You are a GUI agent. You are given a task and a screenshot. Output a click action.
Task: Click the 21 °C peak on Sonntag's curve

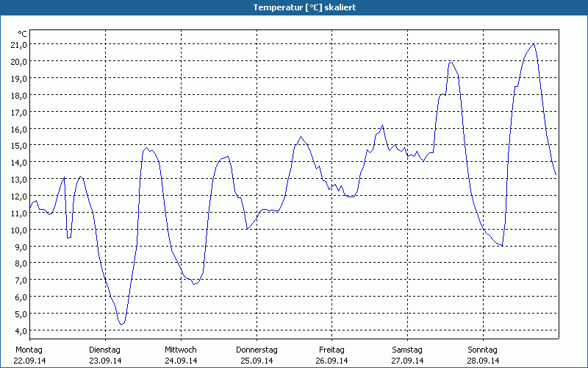[534, 44]
